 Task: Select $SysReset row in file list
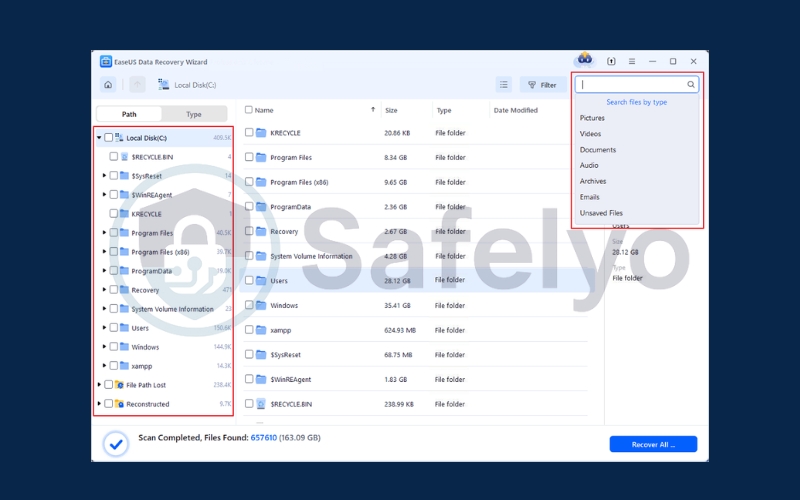pyautogui.click(x=415, y=355)
